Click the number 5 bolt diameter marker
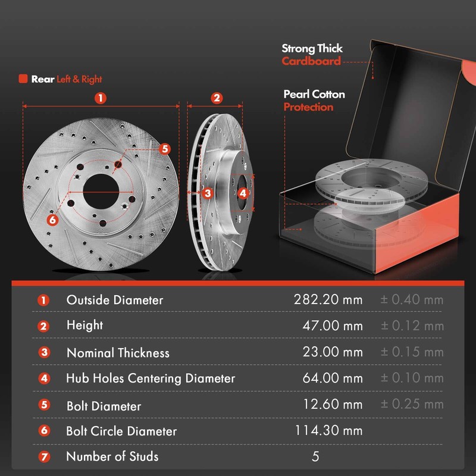Image resolution: width=476 pixels, height=476 pixels. [x=165, y=149]
